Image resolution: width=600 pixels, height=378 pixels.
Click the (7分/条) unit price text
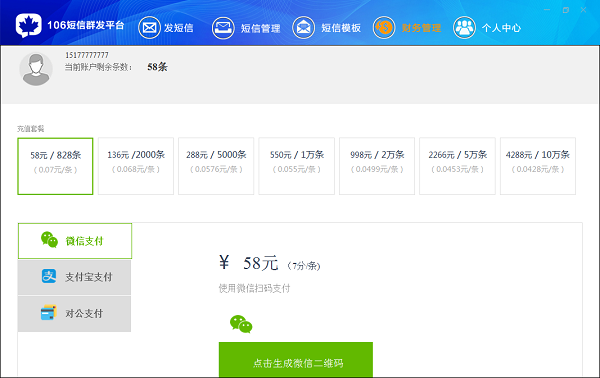point(304,266)
